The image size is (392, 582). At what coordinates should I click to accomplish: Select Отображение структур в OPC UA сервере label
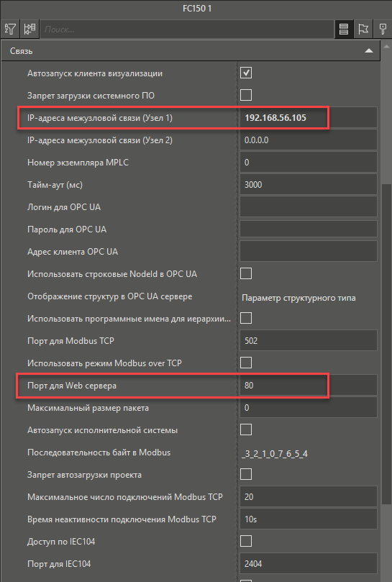pos(109,296)
